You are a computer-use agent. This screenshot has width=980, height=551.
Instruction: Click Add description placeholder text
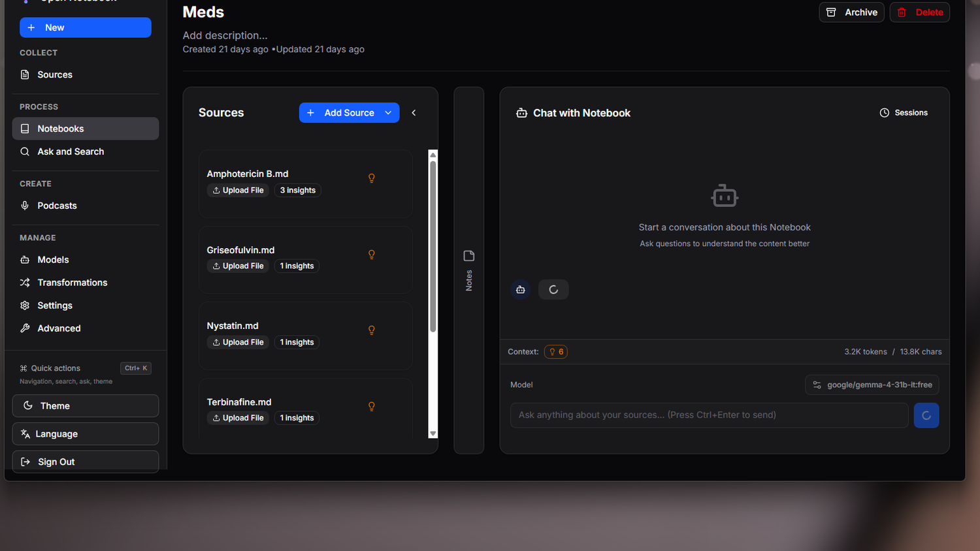pos(225,35)
